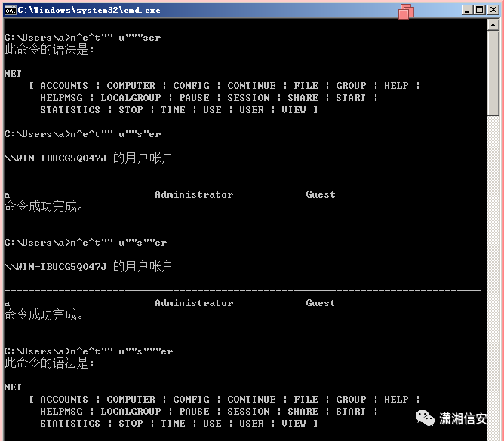Click the first 命令成功完成 message

[44, 207]
